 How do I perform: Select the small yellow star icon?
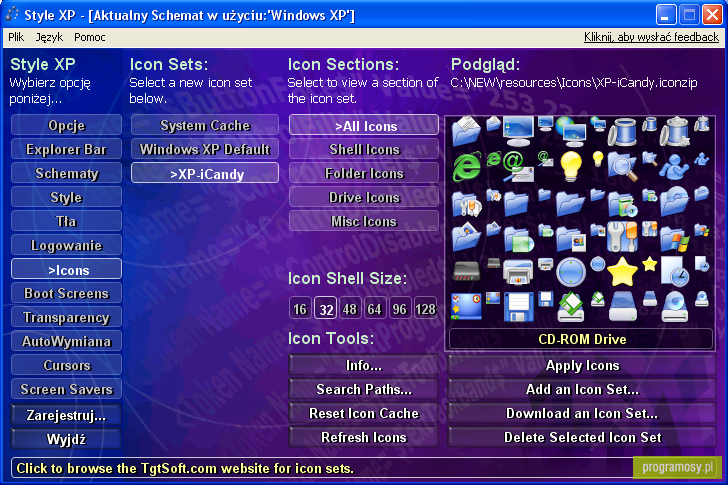[650, 264]
